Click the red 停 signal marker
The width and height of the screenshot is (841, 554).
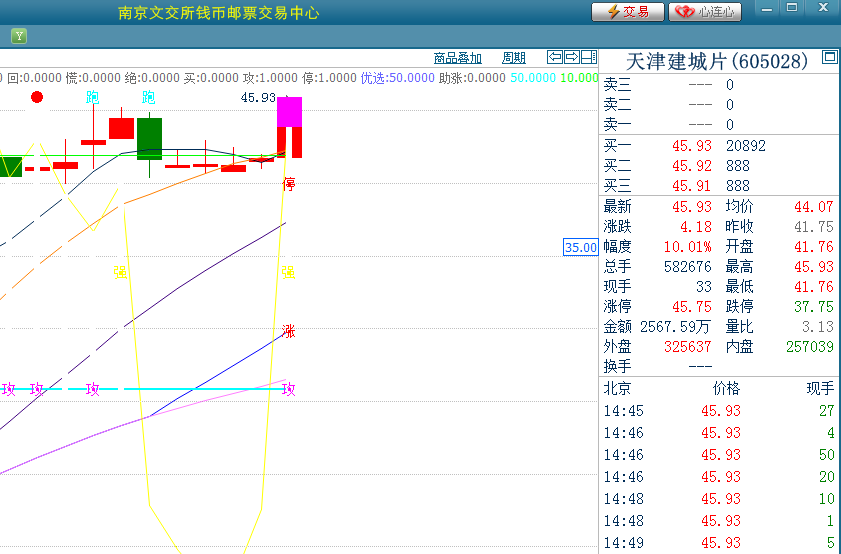pos(289,184)
